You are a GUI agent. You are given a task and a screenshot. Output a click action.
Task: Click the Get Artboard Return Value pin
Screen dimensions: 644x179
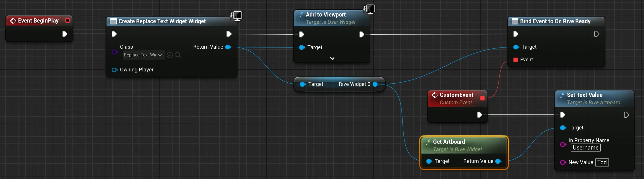(499, 161)
